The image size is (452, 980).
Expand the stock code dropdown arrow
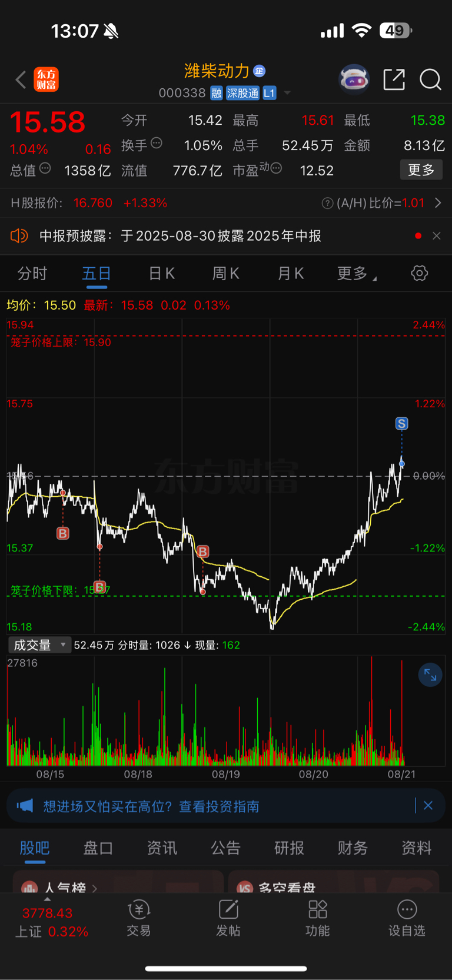coord(287,93)
